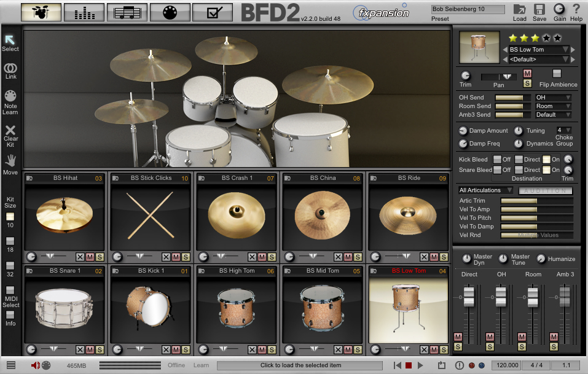Set Snare Bleed destination to Direct
The height and width of the screenshot is (374, 588).
pyautogui.click(x=519, y=169)
